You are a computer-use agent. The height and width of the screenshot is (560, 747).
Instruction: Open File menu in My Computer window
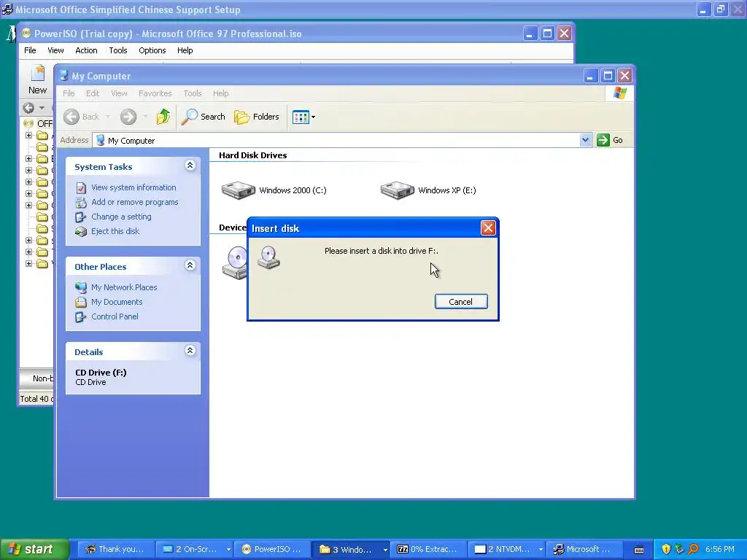[69, 93]
